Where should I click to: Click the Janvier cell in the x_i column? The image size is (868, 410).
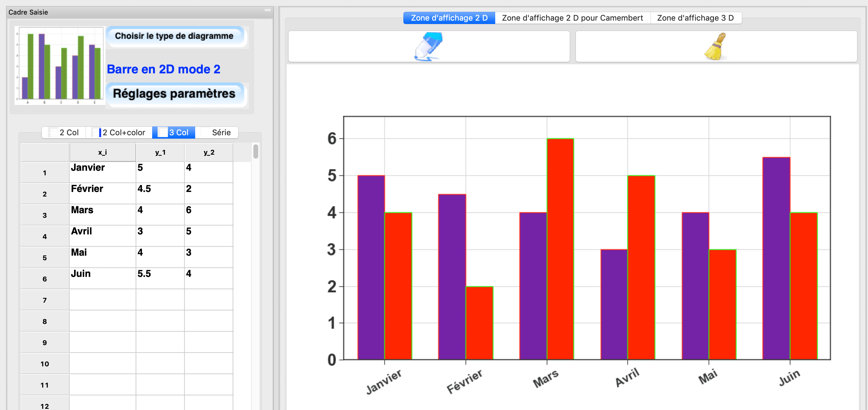pyautogui.click(x=102, y=172)
